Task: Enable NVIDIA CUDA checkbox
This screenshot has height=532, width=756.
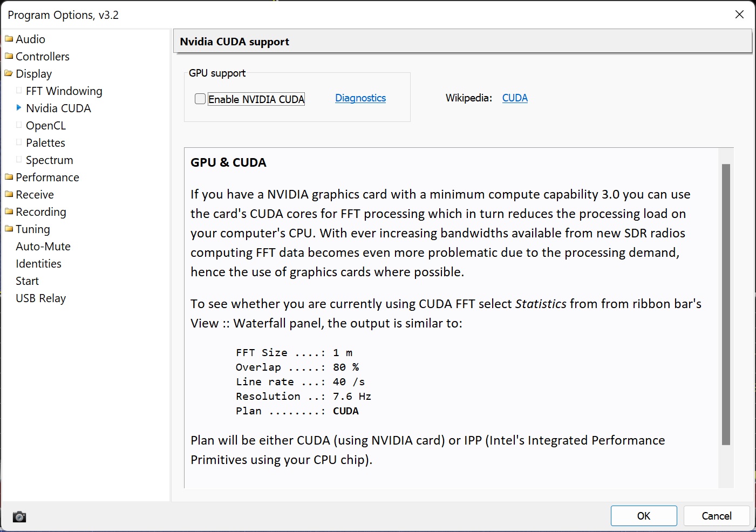Action: pyautogui.click(x=200, y=99)
